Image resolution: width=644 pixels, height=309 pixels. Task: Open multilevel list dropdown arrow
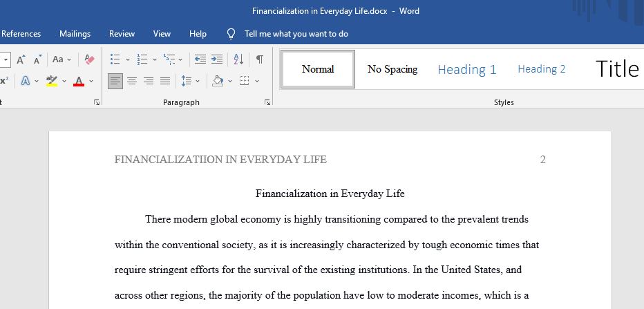pyautogui.click(x=180, y=60)
